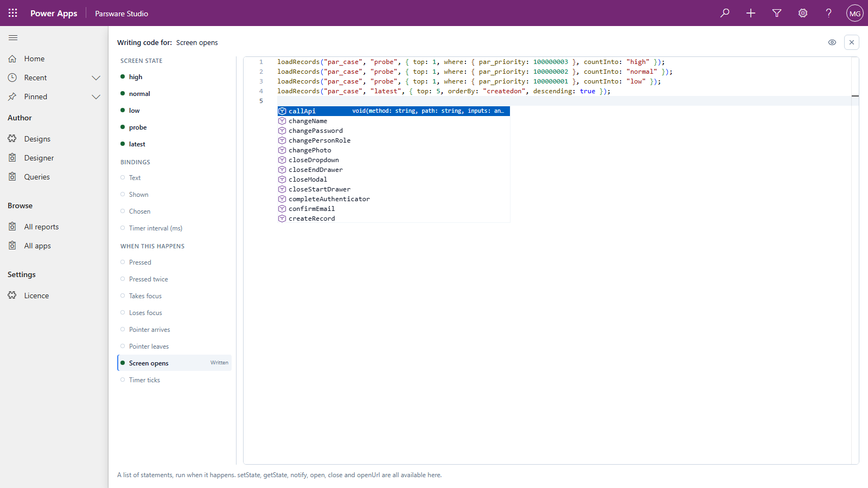Close the code editor panel

point(852,42)
